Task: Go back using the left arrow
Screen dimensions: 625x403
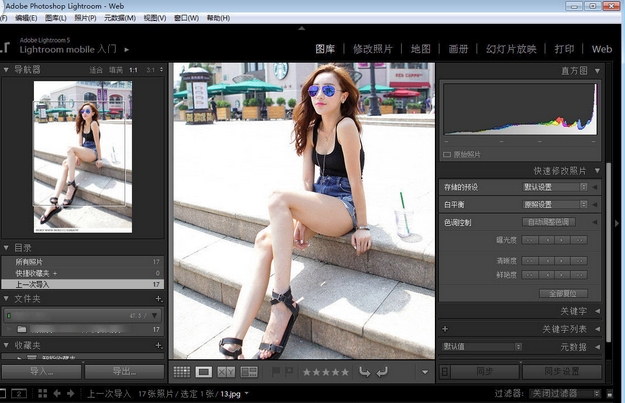Action: click(57, 393)
